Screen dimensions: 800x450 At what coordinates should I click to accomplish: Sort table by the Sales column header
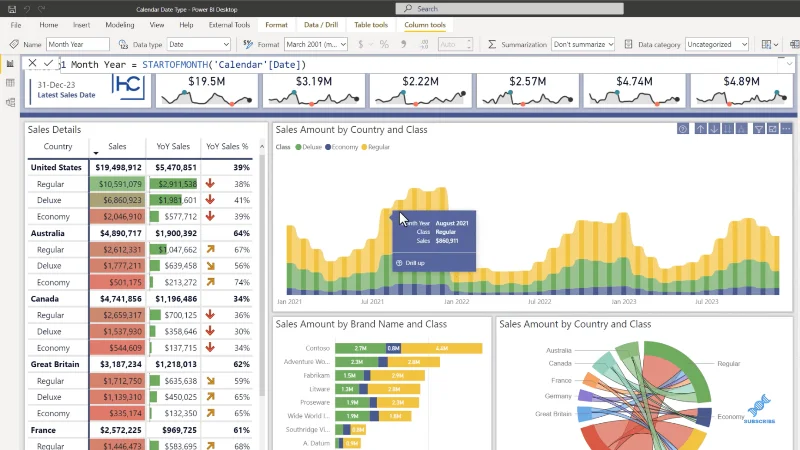pos(117,146)
